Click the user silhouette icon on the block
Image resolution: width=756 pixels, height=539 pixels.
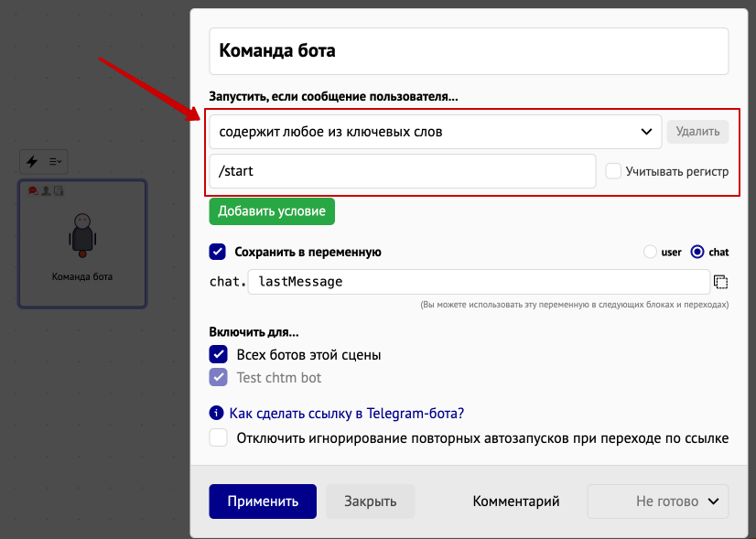pos(46,191)
